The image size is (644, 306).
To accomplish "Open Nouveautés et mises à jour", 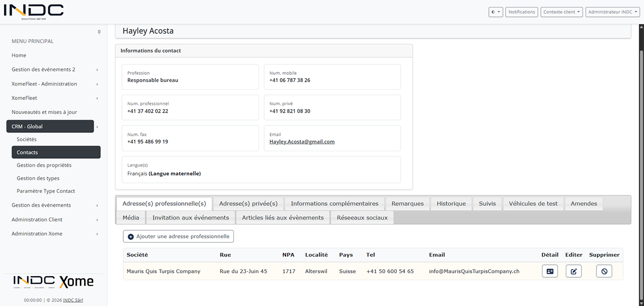I will point(44,112).
